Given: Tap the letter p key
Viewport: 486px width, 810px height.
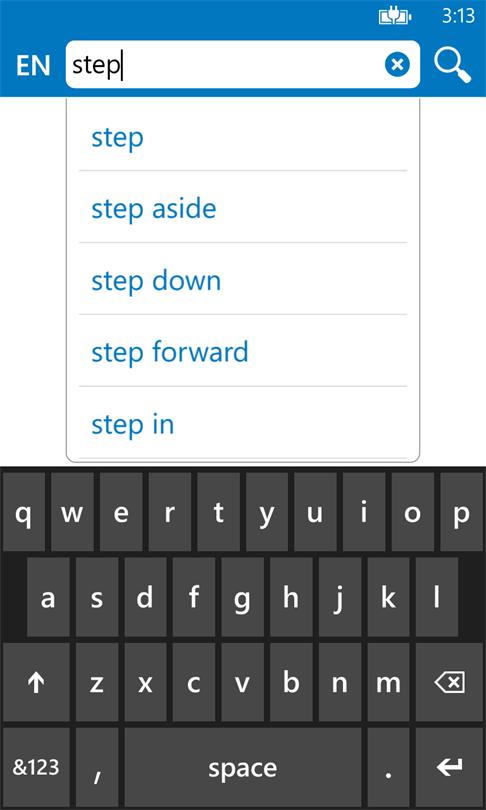Looking at the screenshot, I should click(462, 512).
